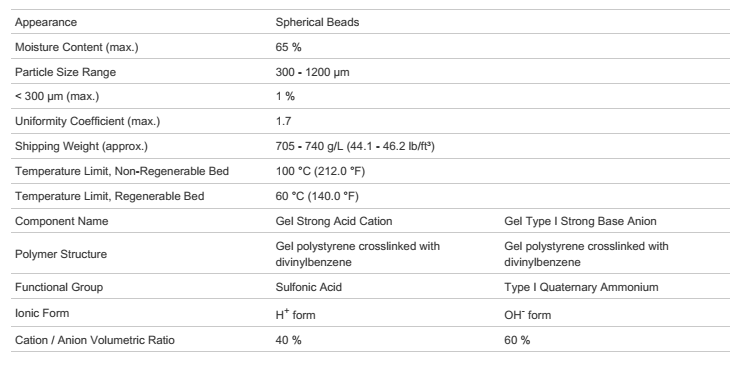This screenshot has height=366, width=754.
Task: Select the Spherical Beads value
Action: (317, 22)
